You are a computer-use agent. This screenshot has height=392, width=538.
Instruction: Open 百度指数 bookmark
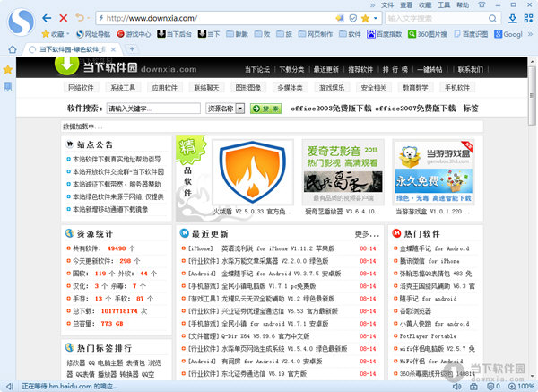(385, 34)
